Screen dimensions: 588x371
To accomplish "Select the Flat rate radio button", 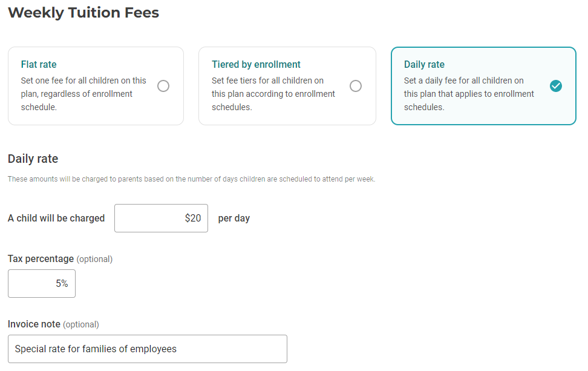I will click(x=163, y=86).
